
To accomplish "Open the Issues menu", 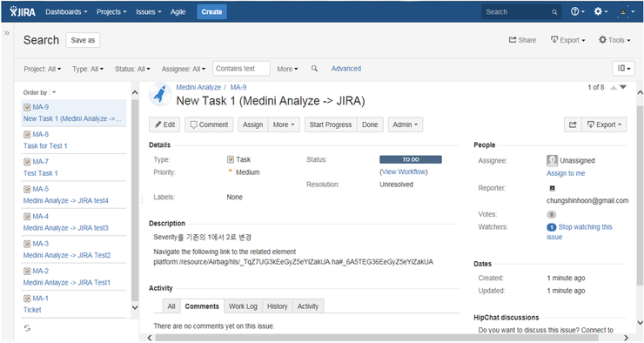I will (x=149, y=12).
